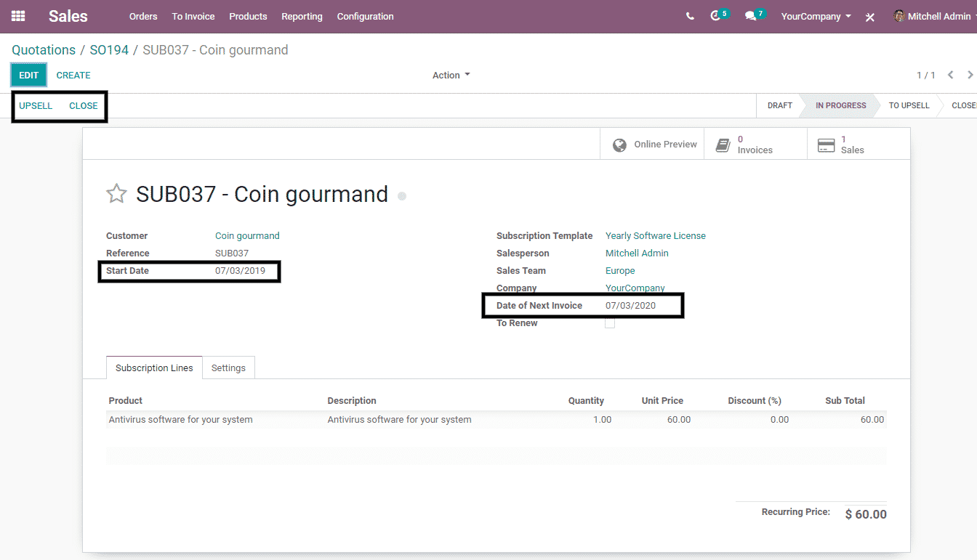Click the discount value 0.00
The height and width of the screenshot is (560, 977).
779,420
